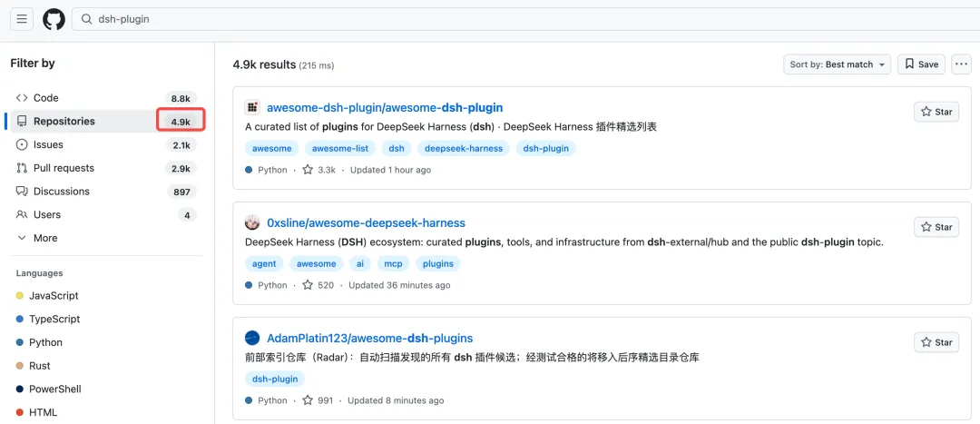The height and width of the screenshot is (424, 980).
Task: Open the agent topic tag
Action: coord(264,264)
